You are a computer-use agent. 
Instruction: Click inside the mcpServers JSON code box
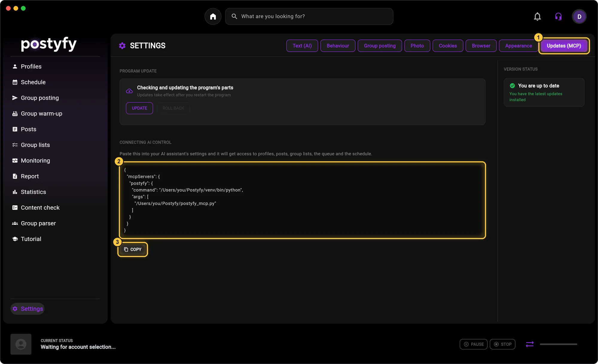302,200
